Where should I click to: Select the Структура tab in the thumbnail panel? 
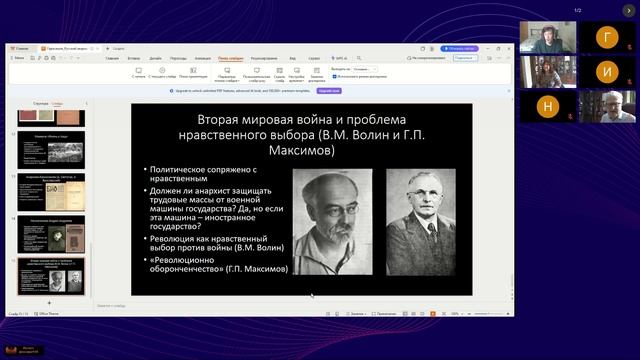pyautogui.click(x=40, y=104)
